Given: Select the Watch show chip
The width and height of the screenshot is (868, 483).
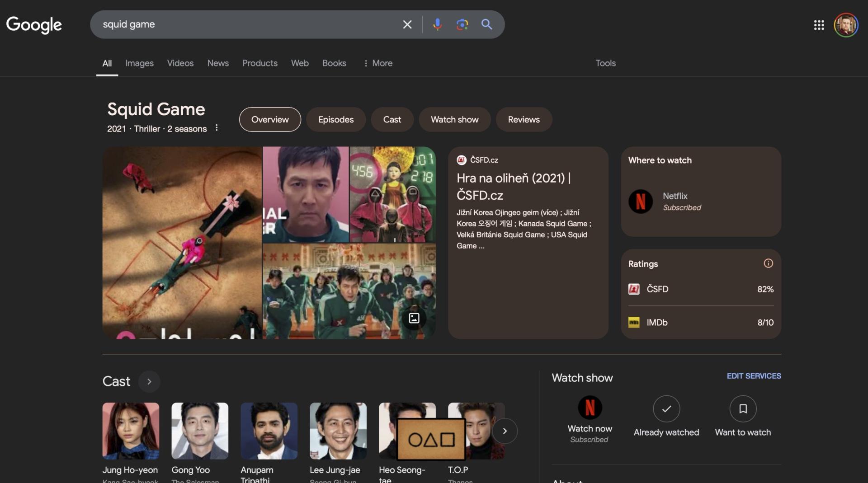Looking at the screenshot, I should click(x=454, y=119).
